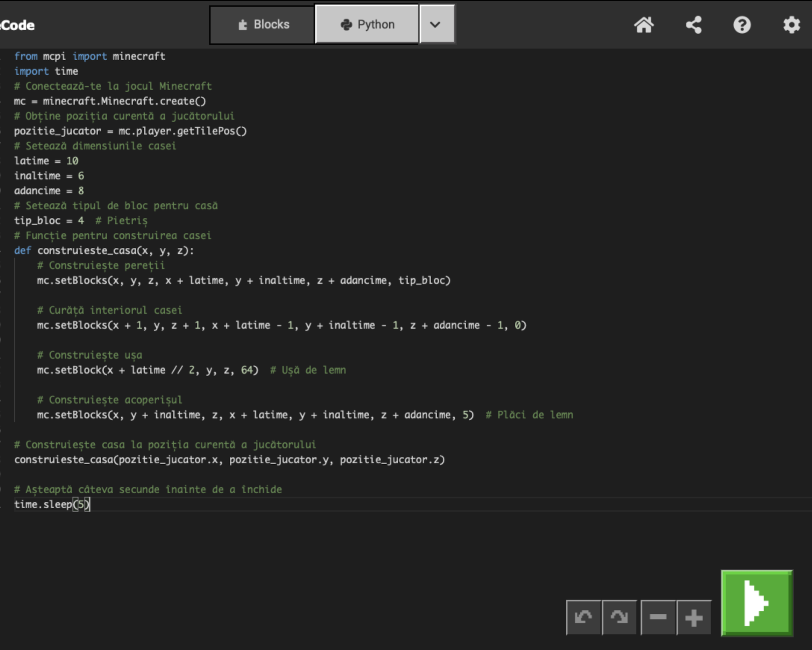Zoom in the editor with plus button
812x650 pixels.
coord(694,617)
